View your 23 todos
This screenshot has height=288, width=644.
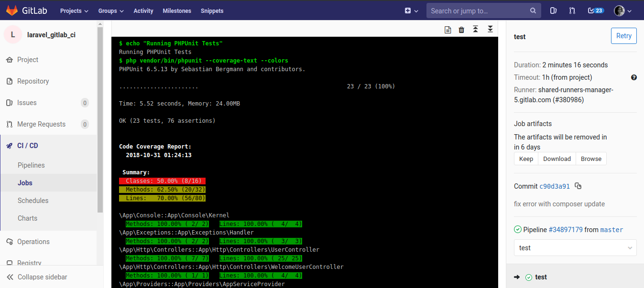click(594, 10)
